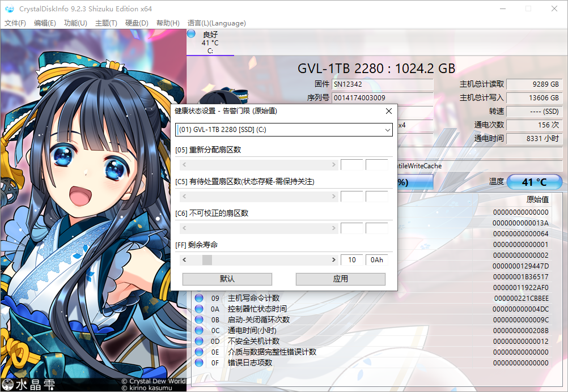Click the disk title GVL-1TB 2280 : 1024.2 GB
Screen dimensions: 568x392
coord(376,69)
